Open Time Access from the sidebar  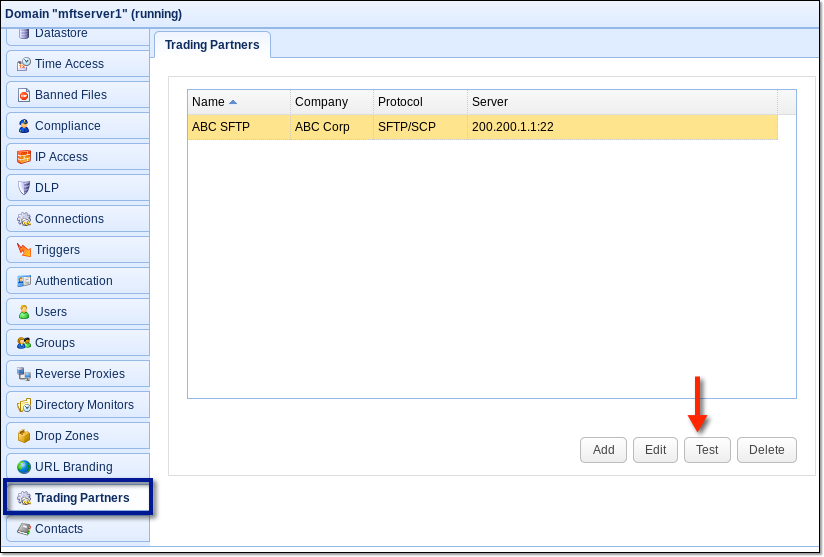point(78,64)
